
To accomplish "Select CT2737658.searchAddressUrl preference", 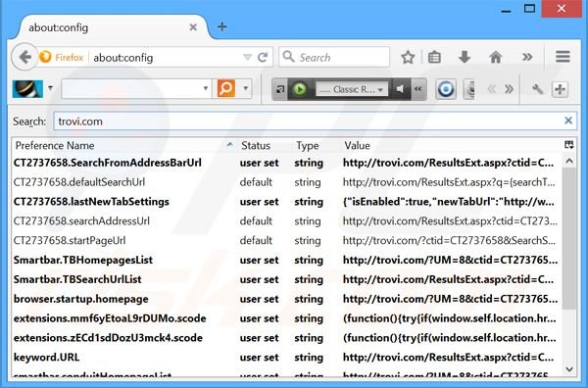I will 287,221.
